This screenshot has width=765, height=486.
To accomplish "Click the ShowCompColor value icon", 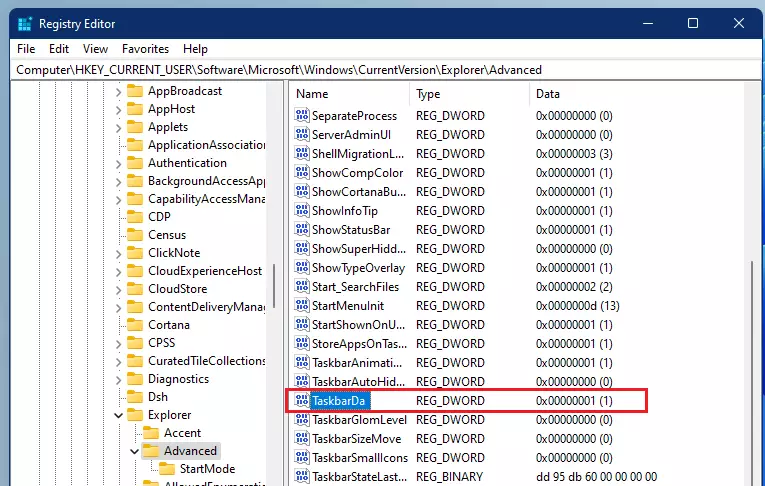I will (x=302, y=172).
